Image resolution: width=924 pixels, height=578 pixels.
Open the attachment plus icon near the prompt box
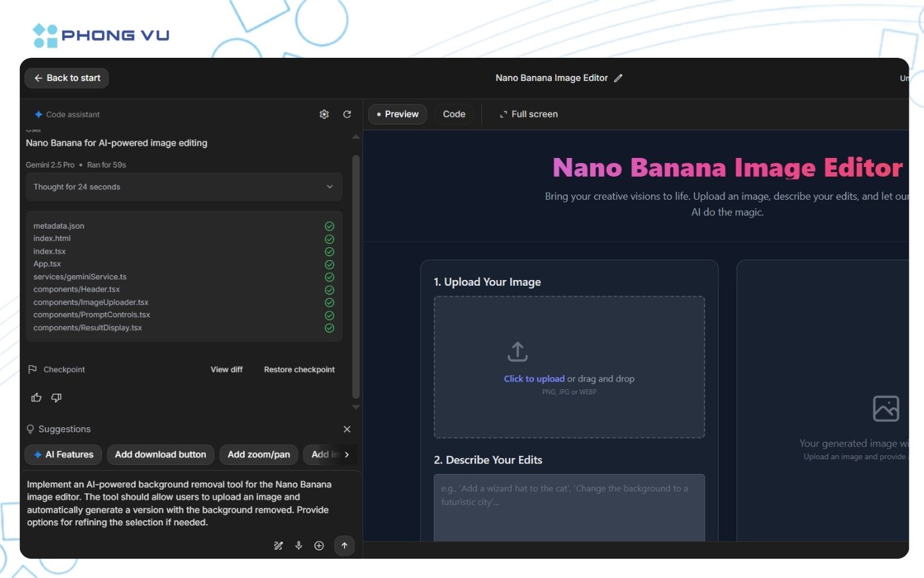click(319, 545)
